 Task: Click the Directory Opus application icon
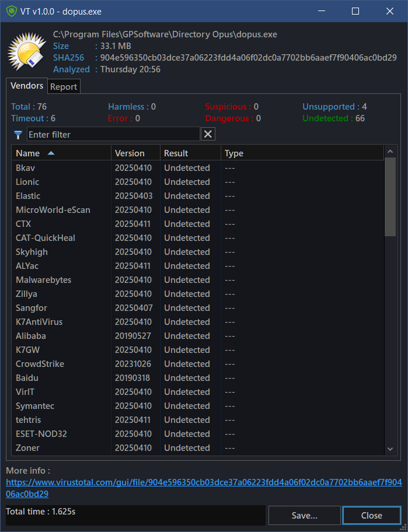[27, 51]
